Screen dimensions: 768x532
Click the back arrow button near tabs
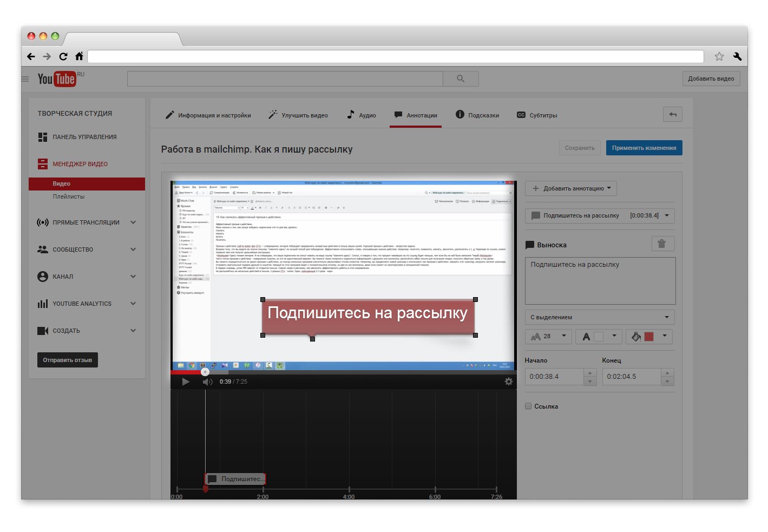(x=672, y=115)
